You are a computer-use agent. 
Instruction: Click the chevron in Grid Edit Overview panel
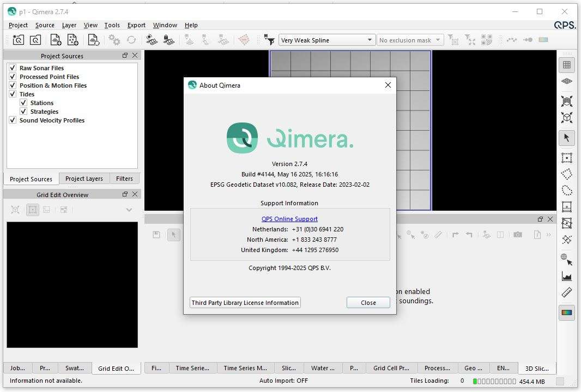pyautogui.click(x=129, y=210)
